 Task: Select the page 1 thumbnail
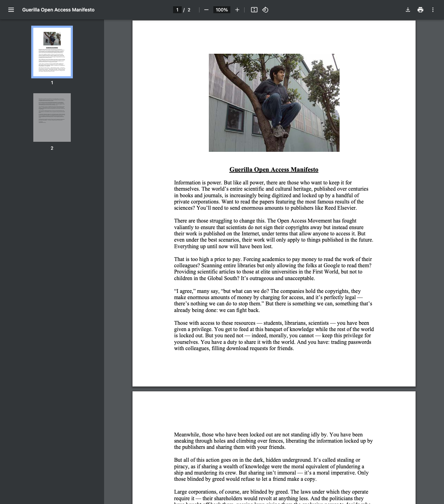coord(52,52)
